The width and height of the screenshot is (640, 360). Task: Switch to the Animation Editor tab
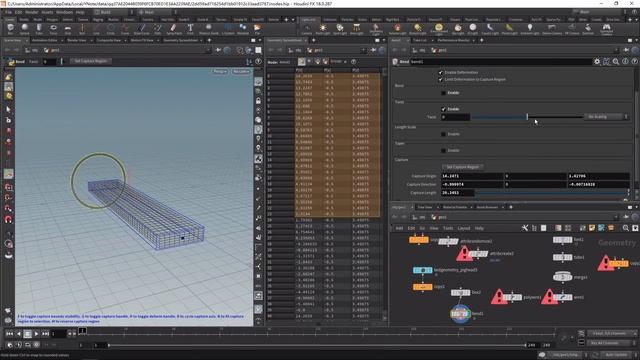click(x=45, y=40)
